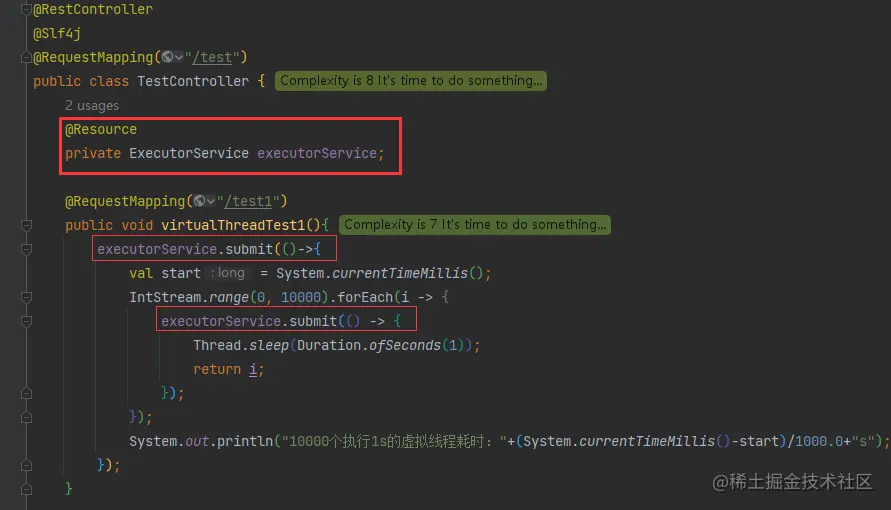The image size is (891, 510).
Task: Click the "Complexity is 7" hint
Action: pyautogui.click(x=475, y=224)
